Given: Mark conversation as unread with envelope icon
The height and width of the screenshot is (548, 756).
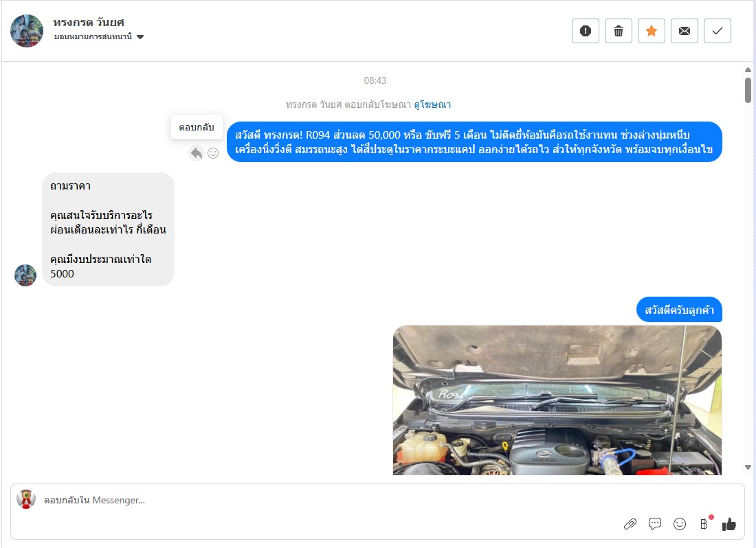Looking at the screenshot, I should tap(684, 31).
